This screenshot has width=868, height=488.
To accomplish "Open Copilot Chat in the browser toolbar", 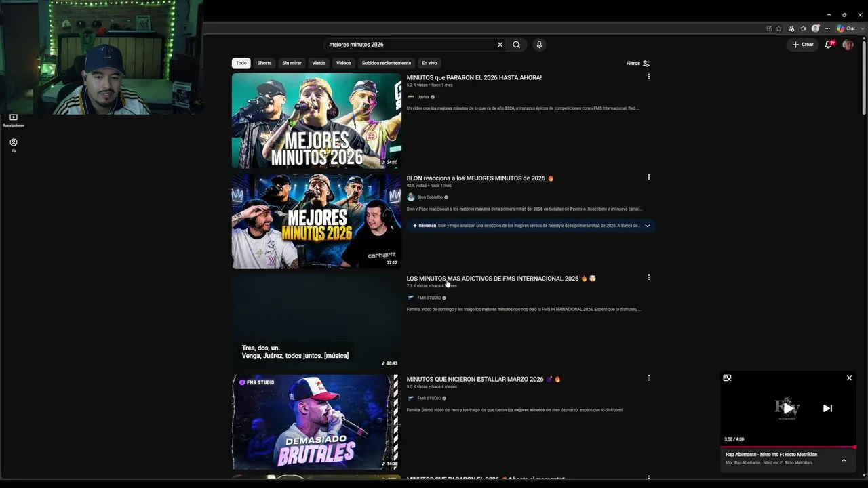I will pos(846,28).
